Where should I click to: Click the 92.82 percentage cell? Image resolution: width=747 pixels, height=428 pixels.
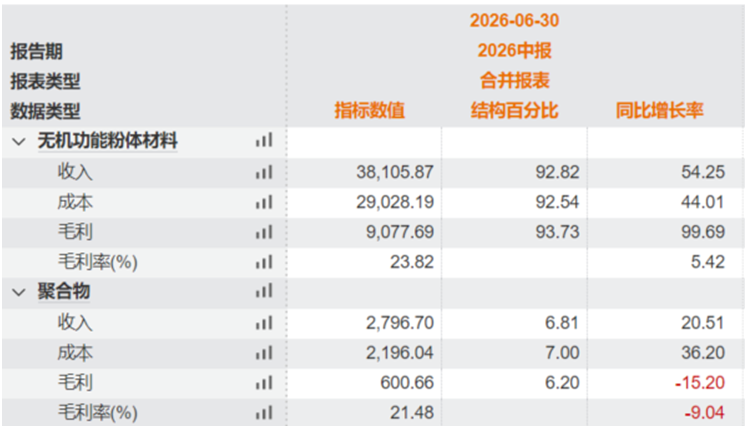coord(515,172)
